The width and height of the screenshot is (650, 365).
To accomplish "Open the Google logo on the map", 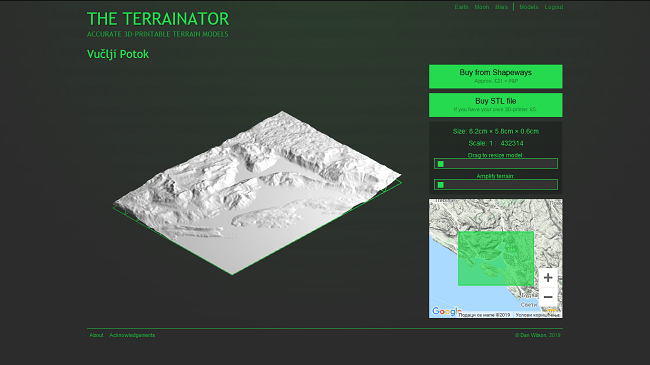I will coord(446,311).
